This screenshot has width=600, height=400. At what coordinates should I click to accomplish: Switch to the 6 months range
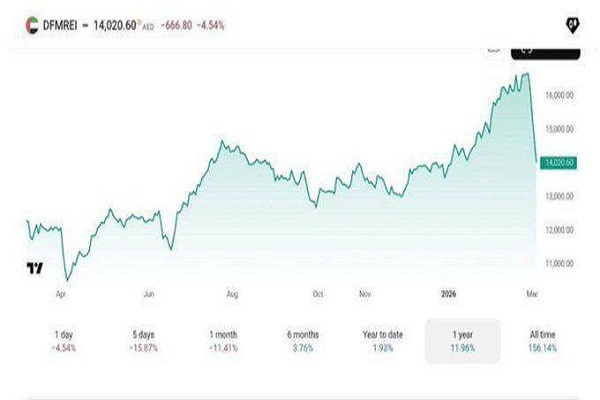pos(302,340)
